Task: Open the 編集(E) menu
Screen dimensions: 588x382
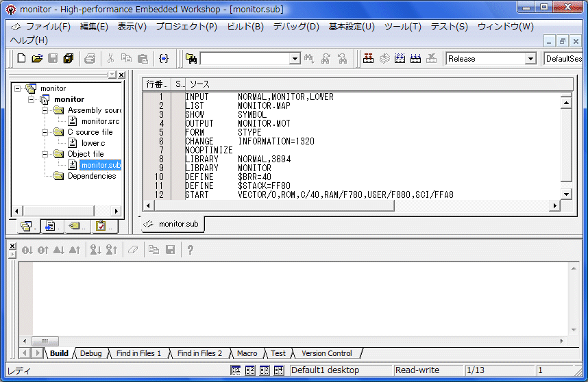Action: click(94, 27)
